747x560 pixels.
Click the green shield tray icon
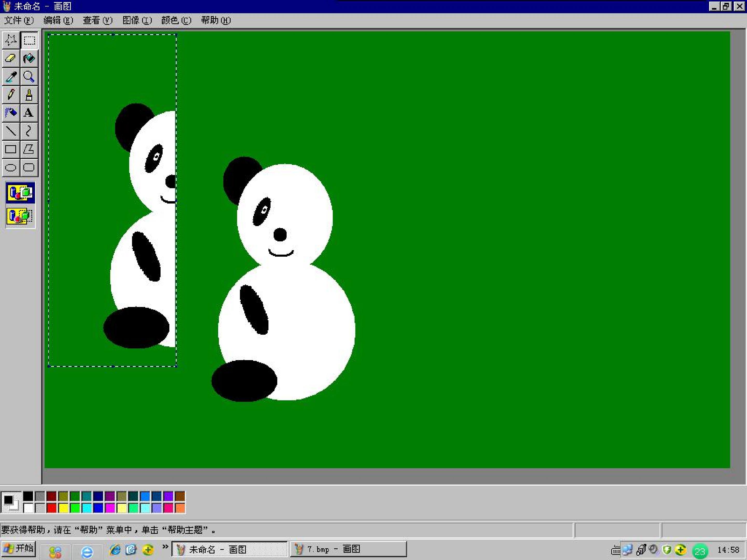pos(667,550)
